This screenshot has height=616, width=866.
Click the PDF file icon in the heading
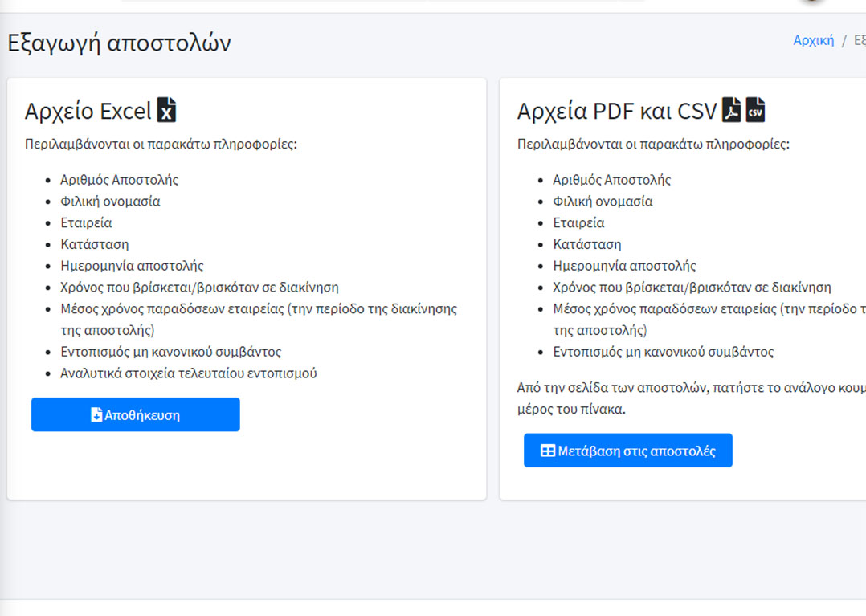point(732,109)
